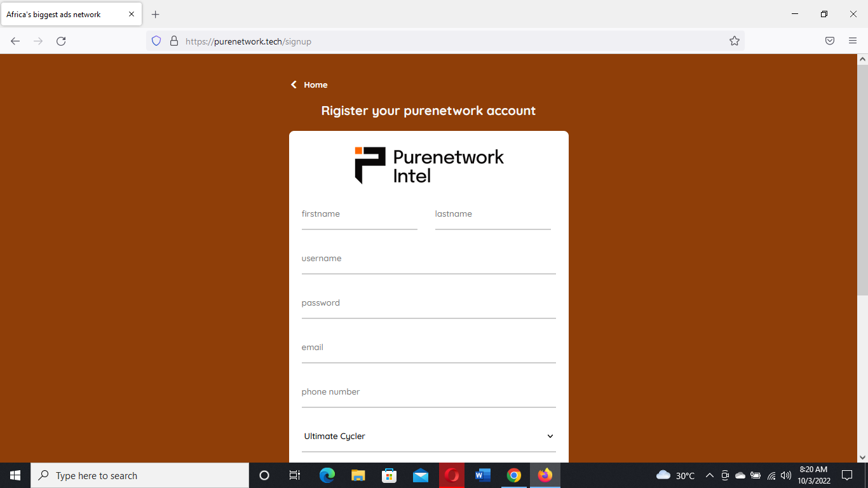The image size is (868, 488).
Task: Focus the firstname field
Action: pyautogui.click(x=360, y=214)
